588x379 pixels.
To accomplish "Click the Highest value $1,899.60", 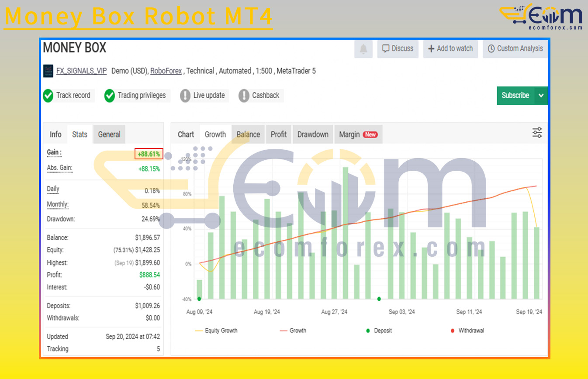I will (147, 263).
